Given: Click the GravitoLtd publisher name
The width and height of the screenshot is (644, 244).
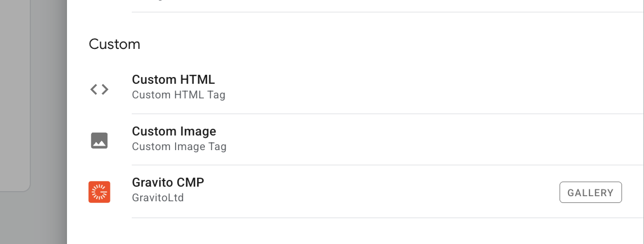Looking at the screenshot, I should (158, 198).
